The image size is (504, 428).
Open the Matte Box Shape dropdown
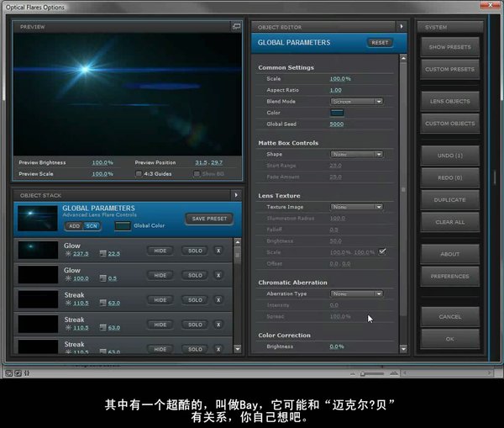356,154
